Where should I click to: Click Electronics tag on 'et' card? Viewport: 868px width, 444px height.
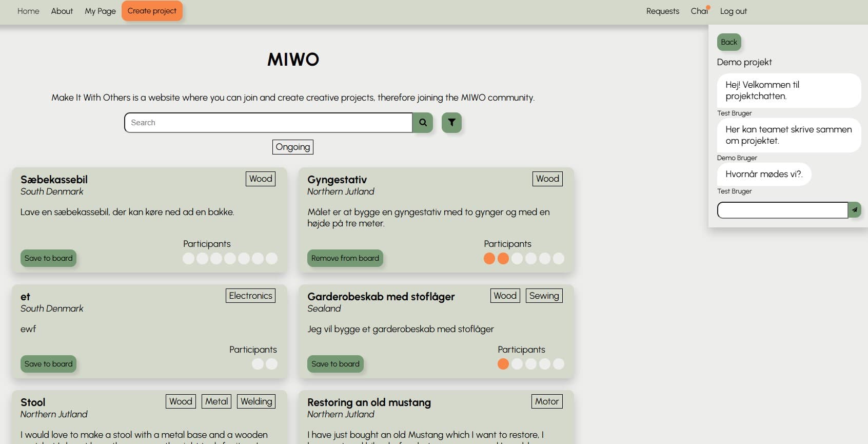[250, 296]
